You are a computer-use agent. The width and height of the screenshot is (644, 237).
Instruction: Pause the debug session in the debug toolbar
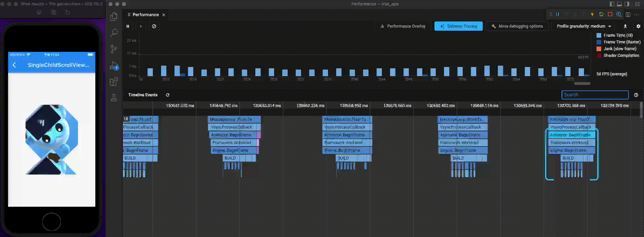click(x=558, y=14)
